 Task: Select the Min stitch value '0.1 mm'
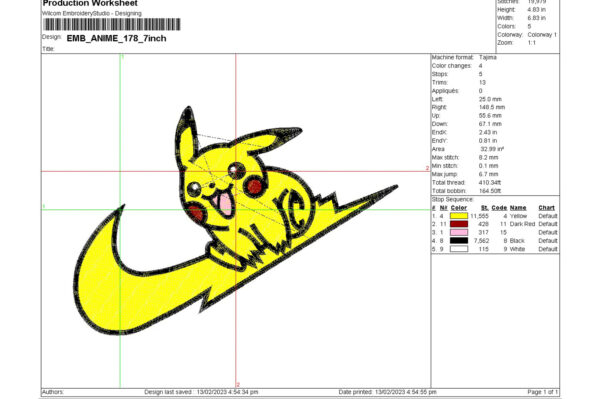pos(489,166)
